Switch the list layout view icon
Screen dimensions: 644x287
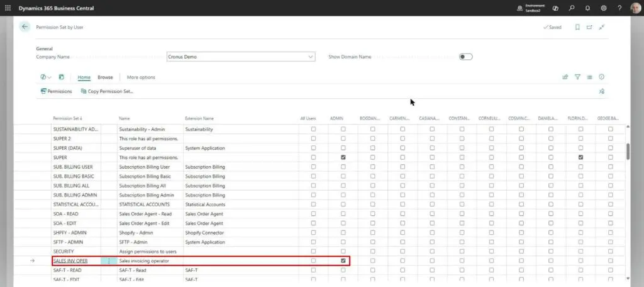(x=590, y=77)
